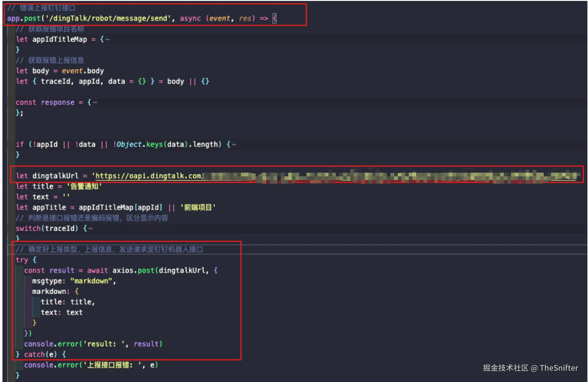Click the TheSnifter watermark text
The image size is (588, 382).
point(558,368)
